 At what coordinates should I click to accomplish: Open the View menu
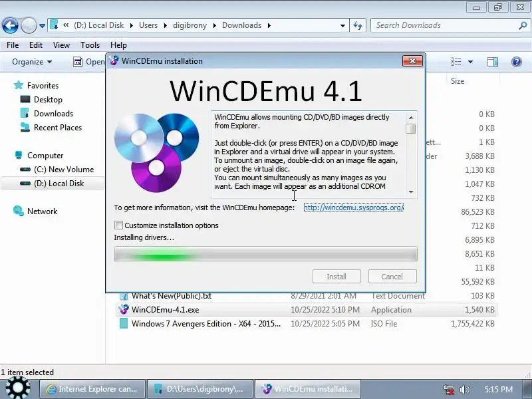61,45
